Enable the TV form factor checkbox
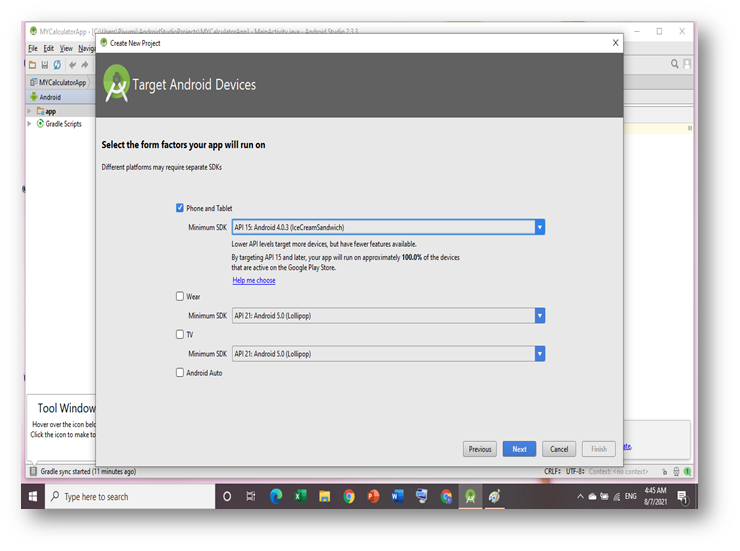The height and width of the screenshot is (551, 740). (x=180, y=334)
